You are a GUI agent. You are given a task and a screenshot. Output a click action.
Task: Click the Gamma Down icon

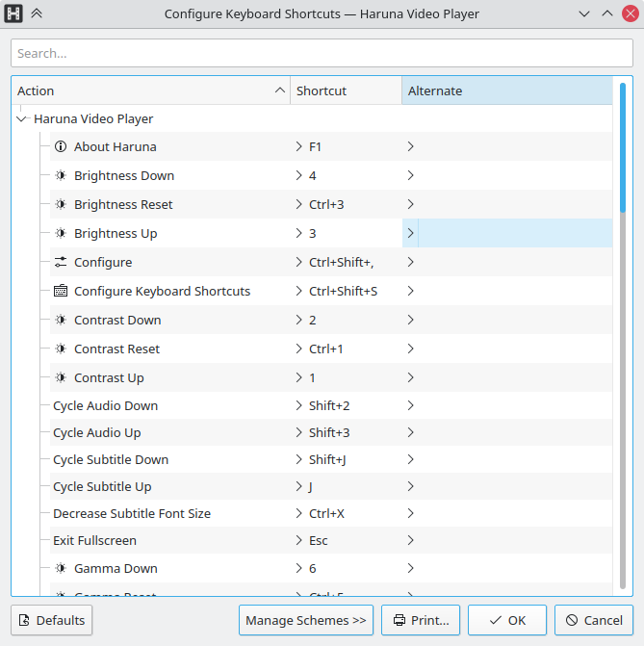click(61, 569)
